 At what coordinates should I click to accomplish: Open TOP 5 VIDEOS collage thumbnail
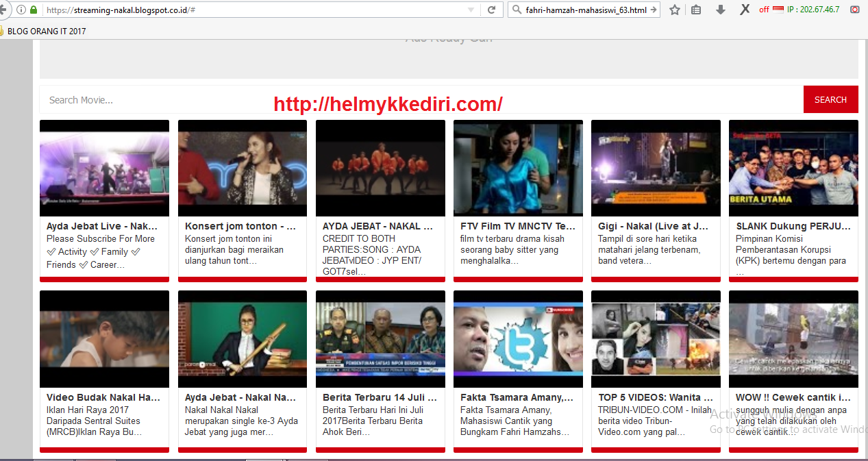coord(656,339)
